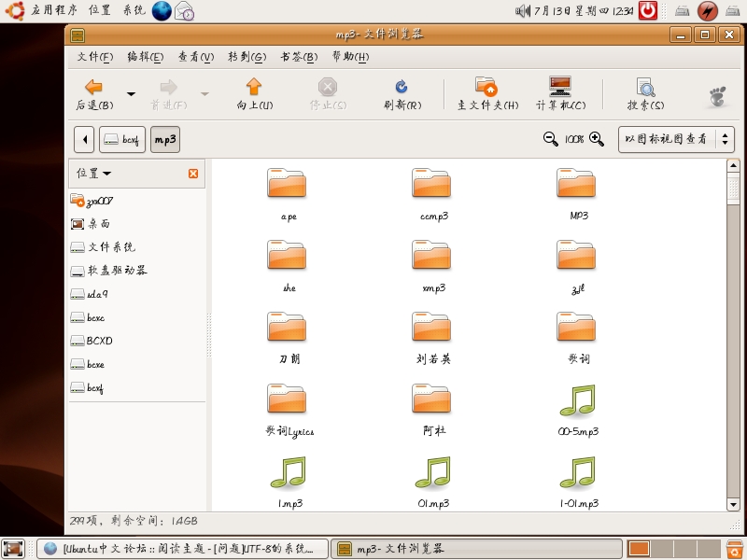
Task: Open the 转到(G) menu
Action: [247, 57]
